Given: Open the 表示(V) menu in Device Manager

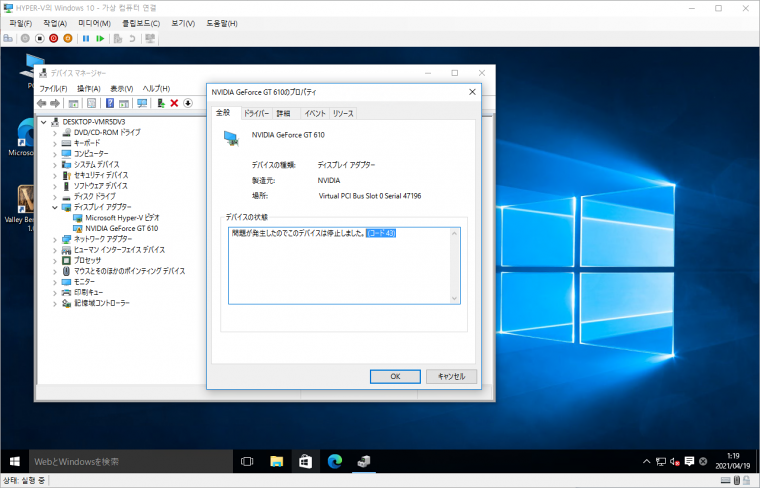Looking at the screenshot, I should tap(121, 89).
